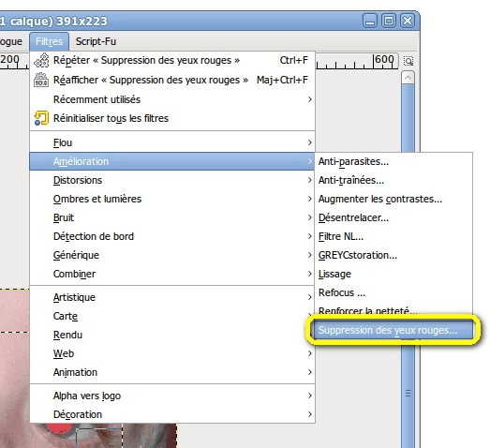Click the zoom icon beside the ruler

click(408, 61)
